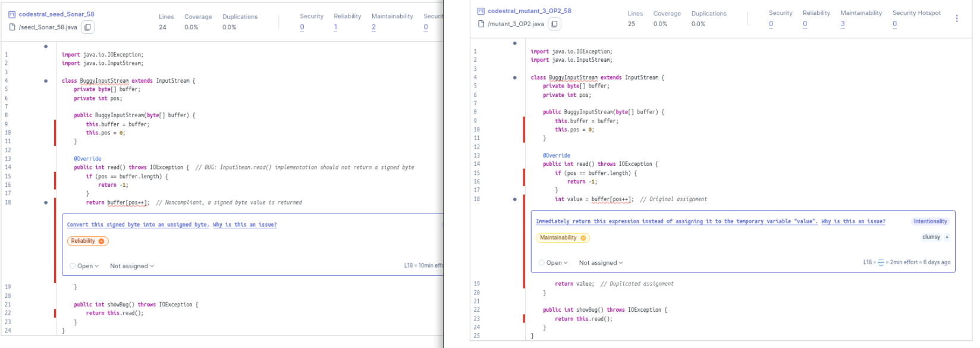
Task: Click the Maintainability count 3 in mutant header
Action: [x=843, y=24]
